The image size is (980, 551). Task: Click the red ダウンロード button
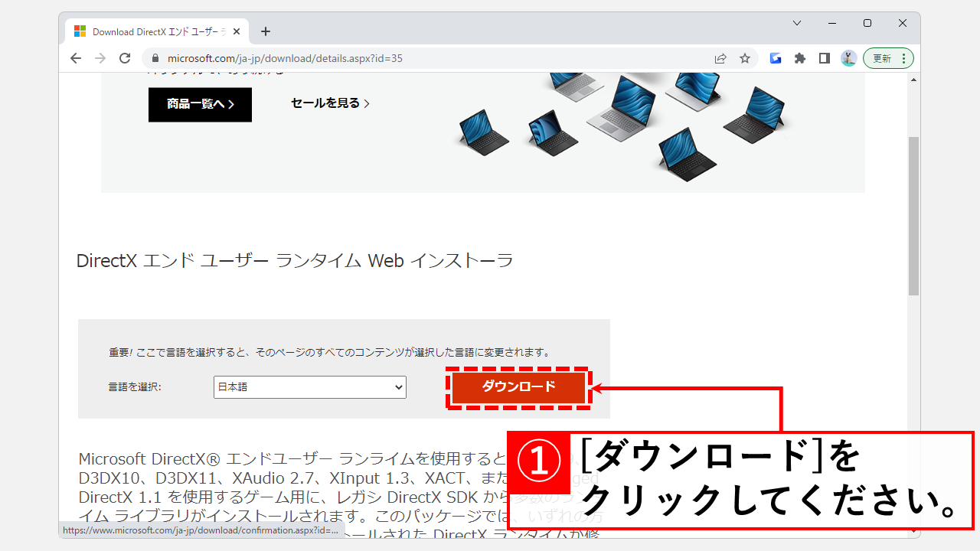518,387
